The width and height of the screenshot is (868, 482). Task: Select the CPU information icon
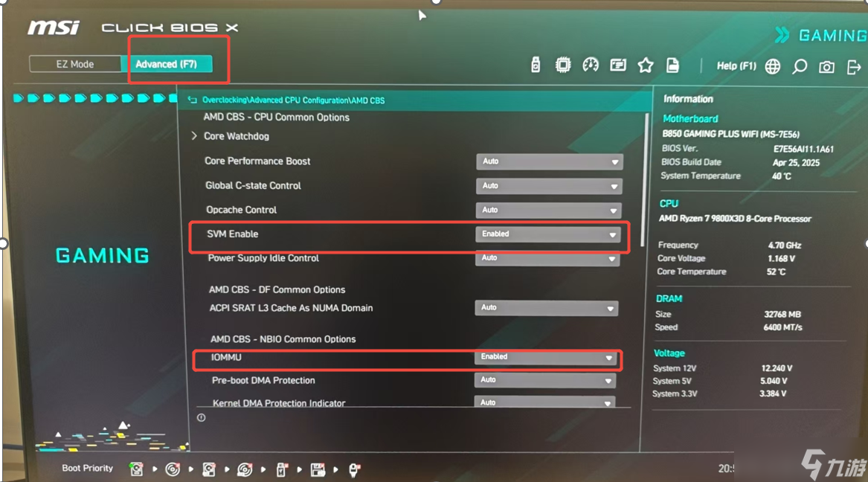(x=563, y=65)
